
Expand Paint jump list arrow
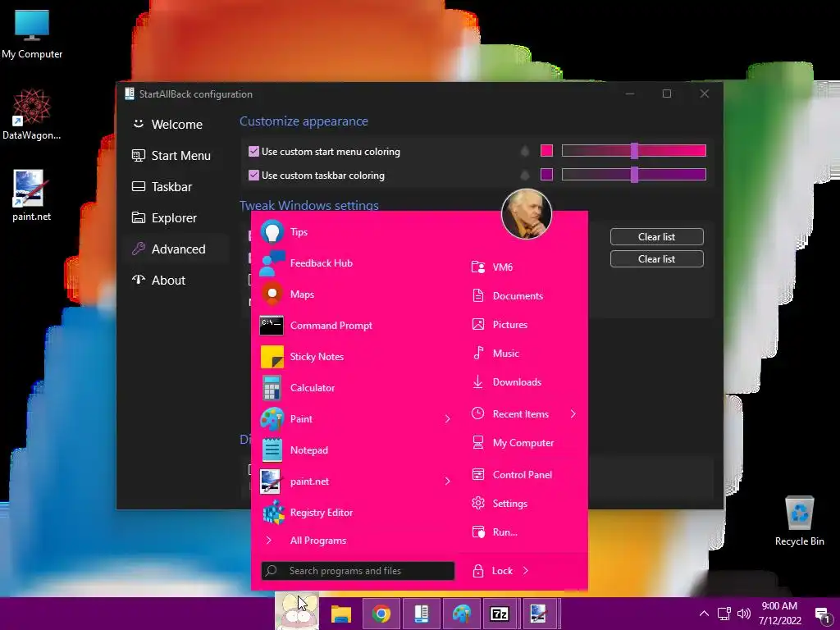(x=447, y=419)
